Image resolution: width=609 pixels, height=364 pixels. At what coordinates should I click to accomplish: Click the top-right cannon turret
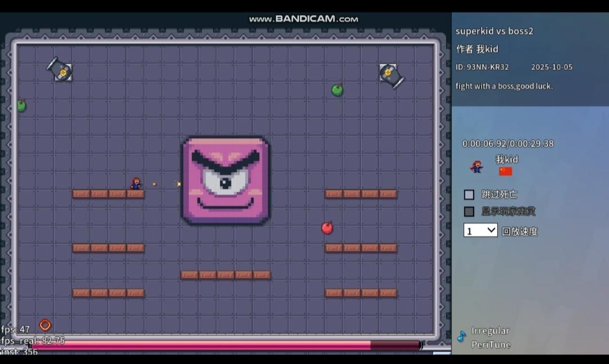pyautogui.click(x=390, y=74)
